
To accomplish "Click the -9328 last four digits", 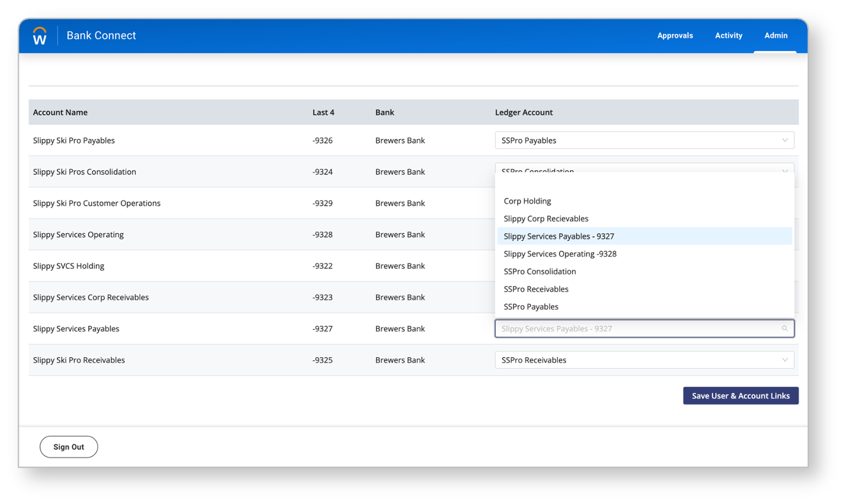I will coord(323,234).
